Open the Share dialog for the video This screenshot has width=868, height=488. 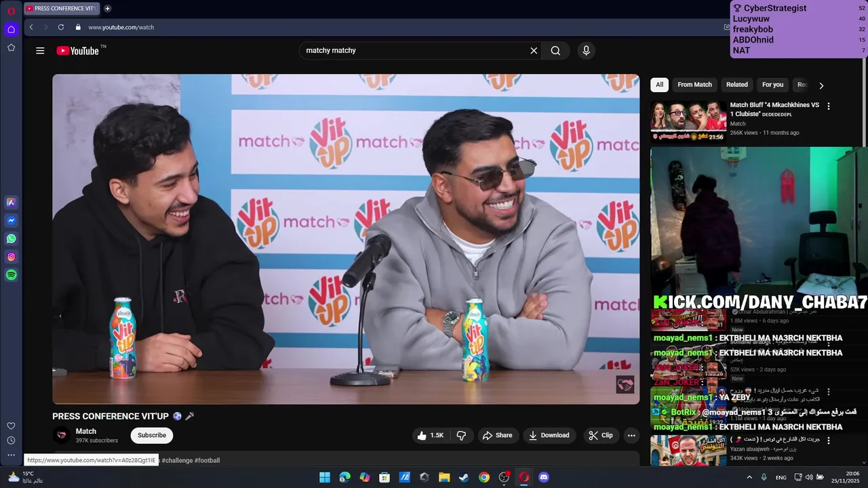[x=497, y=435]
